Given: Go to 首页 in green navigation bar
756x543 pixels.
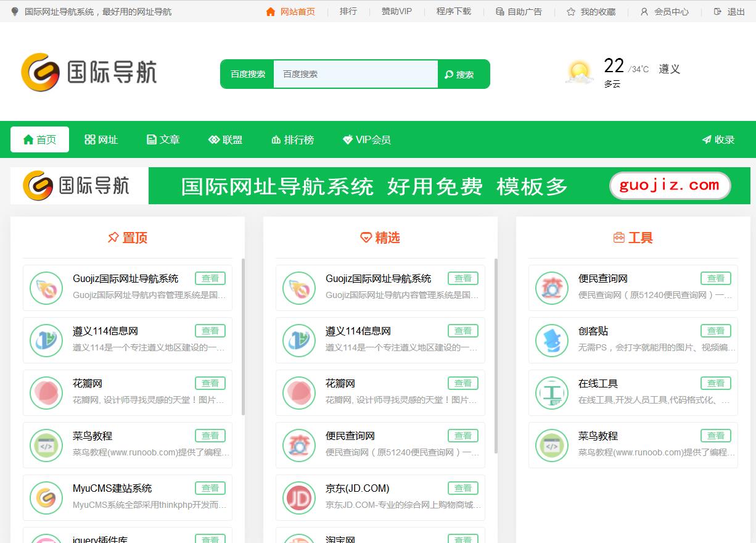Looking at the screenshot, I should (39, 139).
